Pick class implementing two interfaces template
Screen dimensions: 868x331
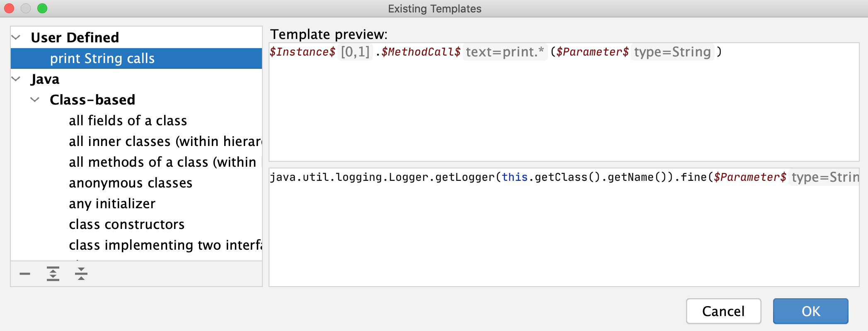point(165,245)
